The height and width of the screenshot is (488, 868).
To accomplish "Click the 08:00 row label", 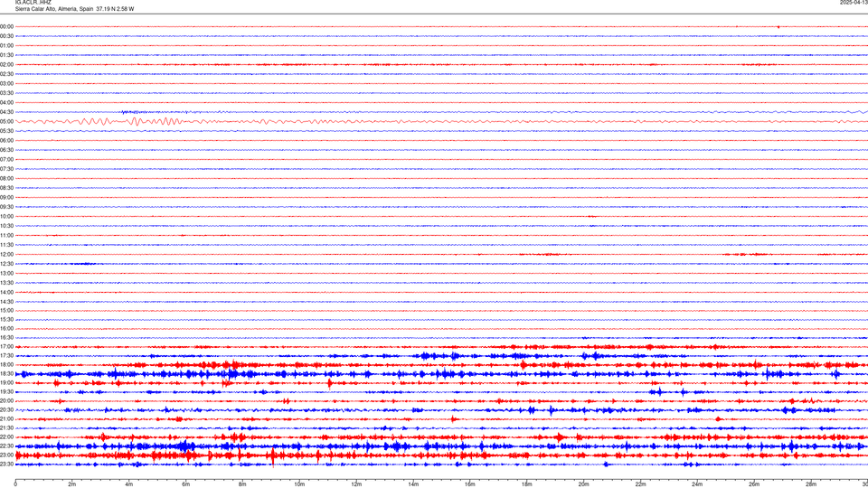I will (x=6, y=178).
